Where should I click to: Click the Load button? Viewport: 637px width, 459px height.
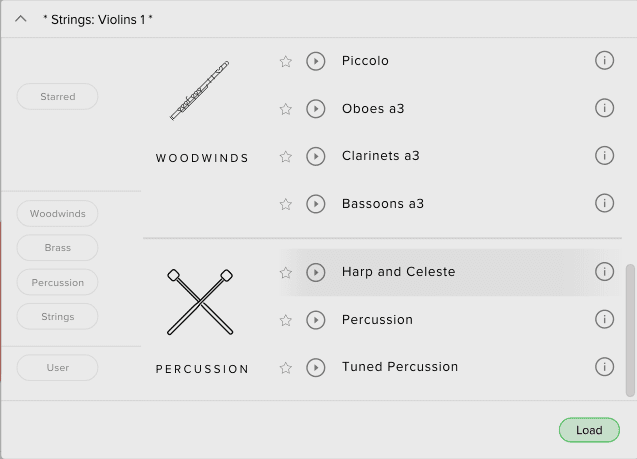pyautogui.click(x=589, y=430)
